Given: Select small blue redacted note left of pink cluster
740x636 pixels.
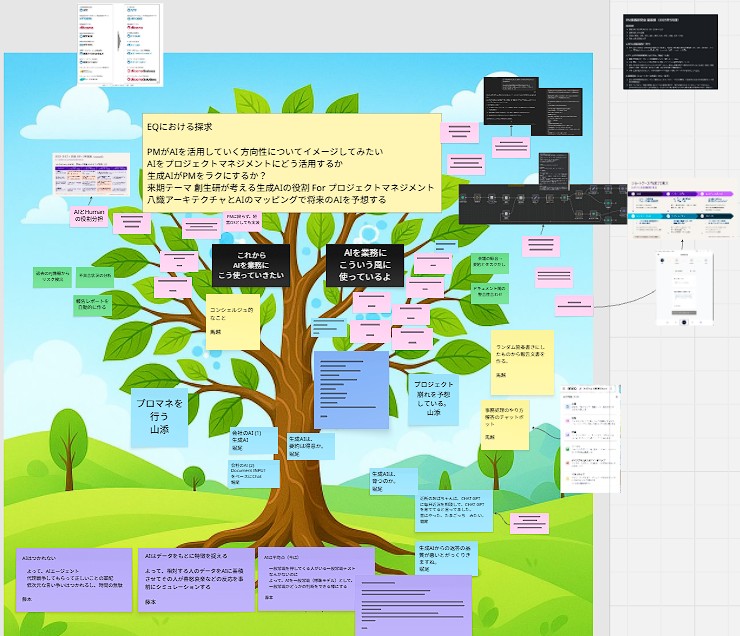Looking at the screenshot, I should (329, 327).
